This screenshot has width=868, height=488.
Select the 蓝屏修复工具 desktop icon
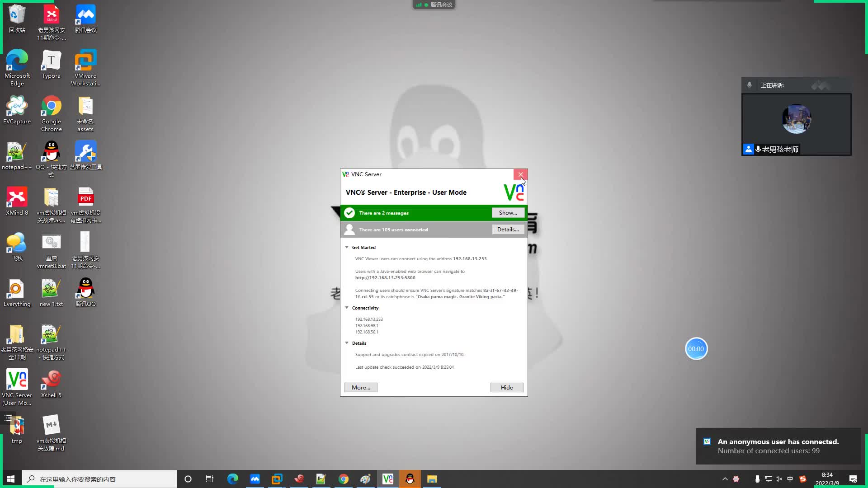85,155
